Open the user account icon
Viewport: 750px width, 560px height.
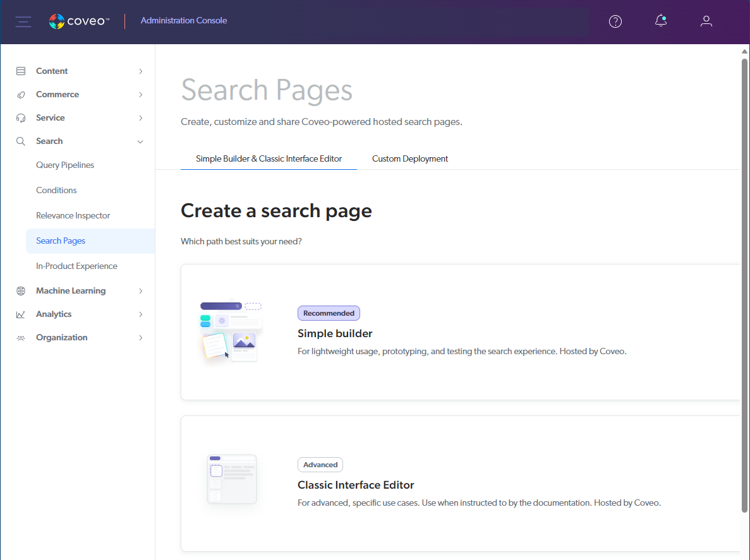706,21
